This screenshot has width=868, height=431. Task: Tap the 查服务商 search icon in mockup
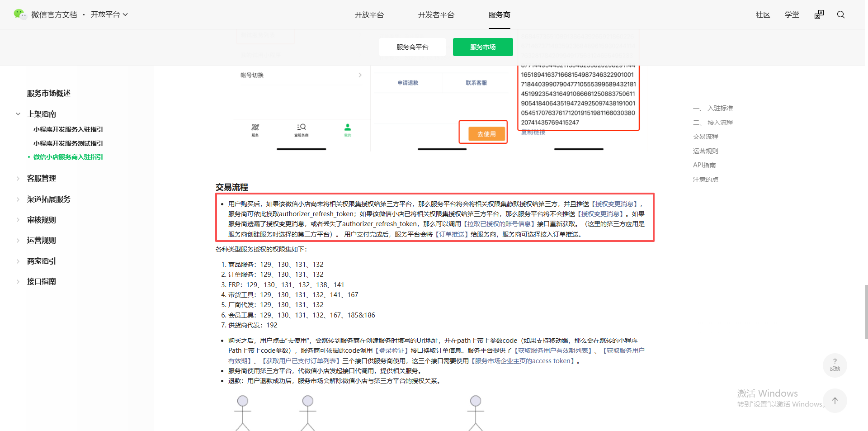[x=302, y=130]
